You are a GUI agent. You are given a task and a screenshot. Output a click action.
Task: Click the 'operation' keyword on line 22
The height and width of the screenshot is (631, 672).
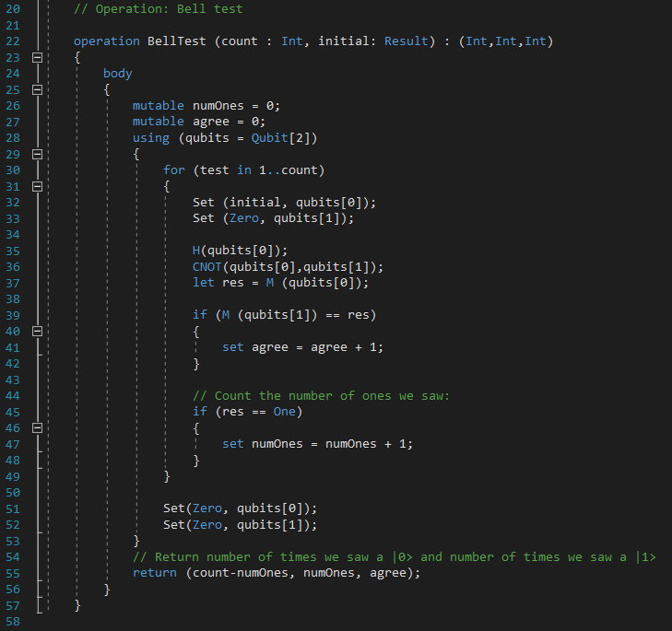[106, 41]
